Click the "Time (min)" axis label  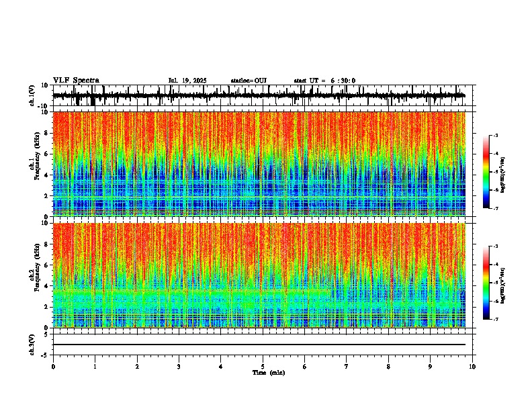pos(269,373)
